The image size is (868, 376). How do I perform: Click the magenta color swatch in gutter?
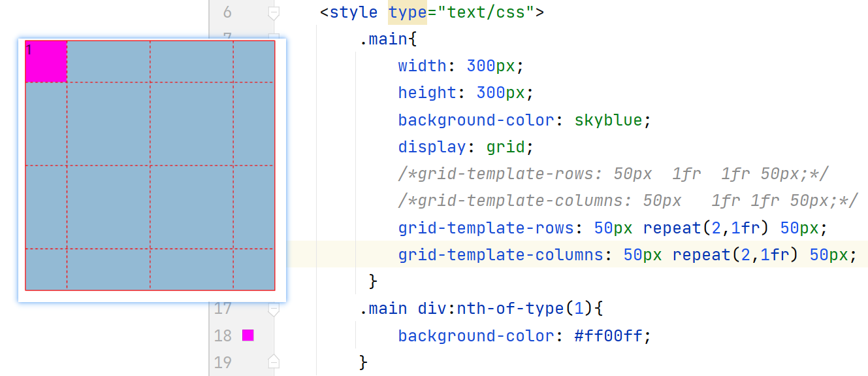[248, 335]
